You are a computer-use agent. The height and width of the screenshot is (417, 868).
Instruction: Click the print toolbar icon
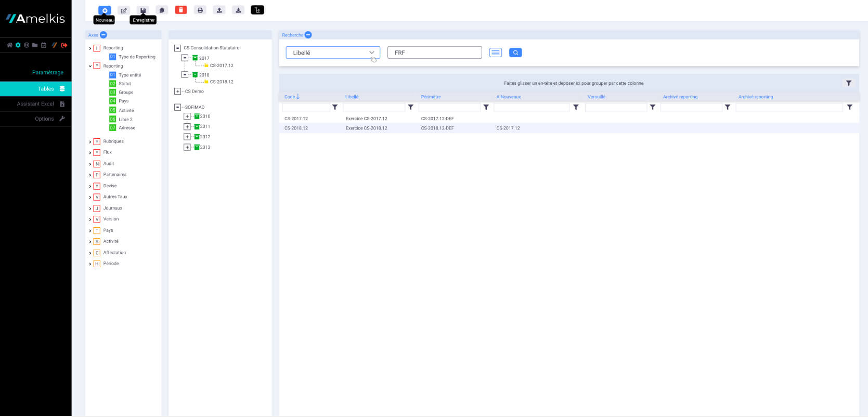(x=200, y=10)
